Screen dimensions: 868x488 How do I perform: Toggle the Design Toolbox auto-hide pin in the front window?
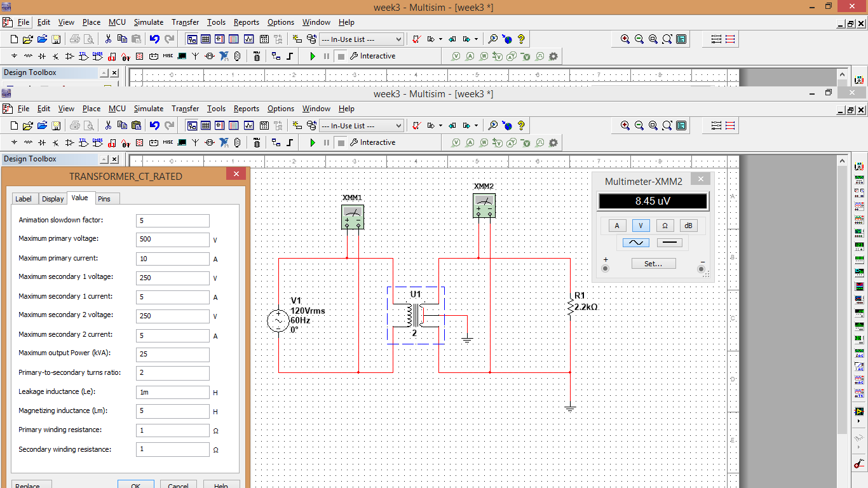[x=104, y=159]
